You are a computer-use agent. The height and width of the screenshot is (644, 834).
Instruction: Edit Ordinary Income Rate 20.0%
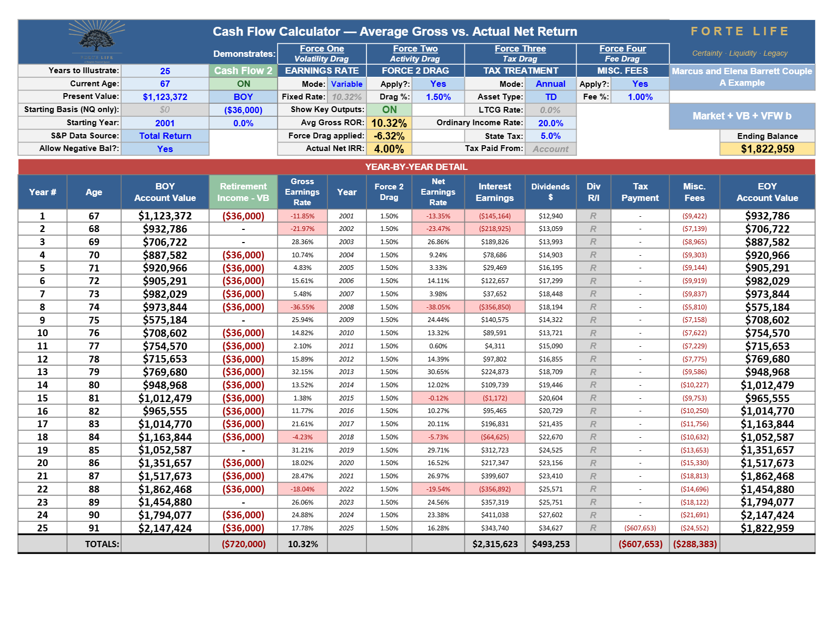(x=551, y=123)
